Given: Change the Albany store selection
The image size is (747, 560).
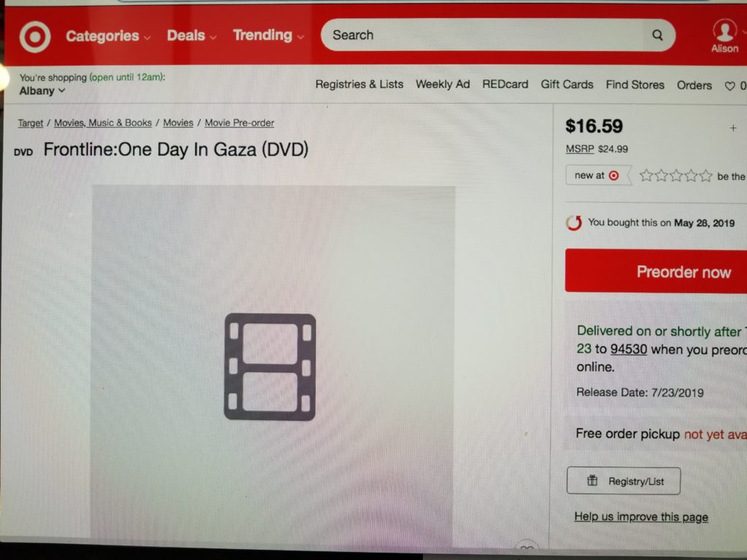Looking at the screenshot, I should pos(42,90).
